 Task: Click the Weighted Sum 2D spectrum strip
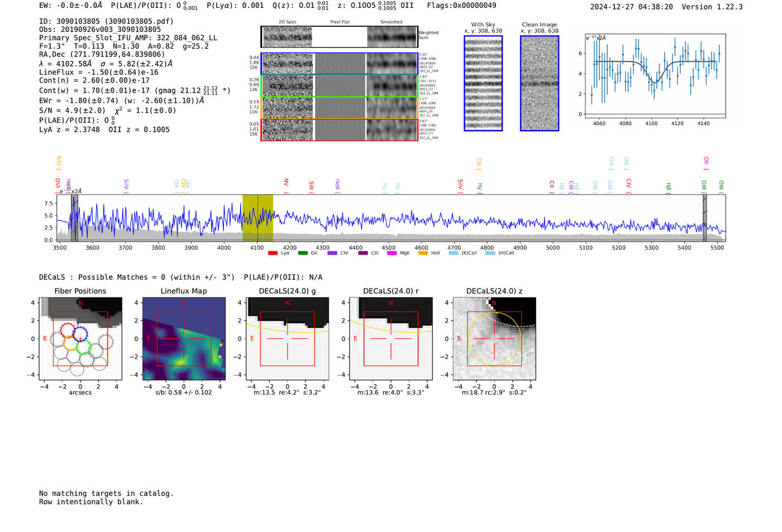click(x=339, y=37)
